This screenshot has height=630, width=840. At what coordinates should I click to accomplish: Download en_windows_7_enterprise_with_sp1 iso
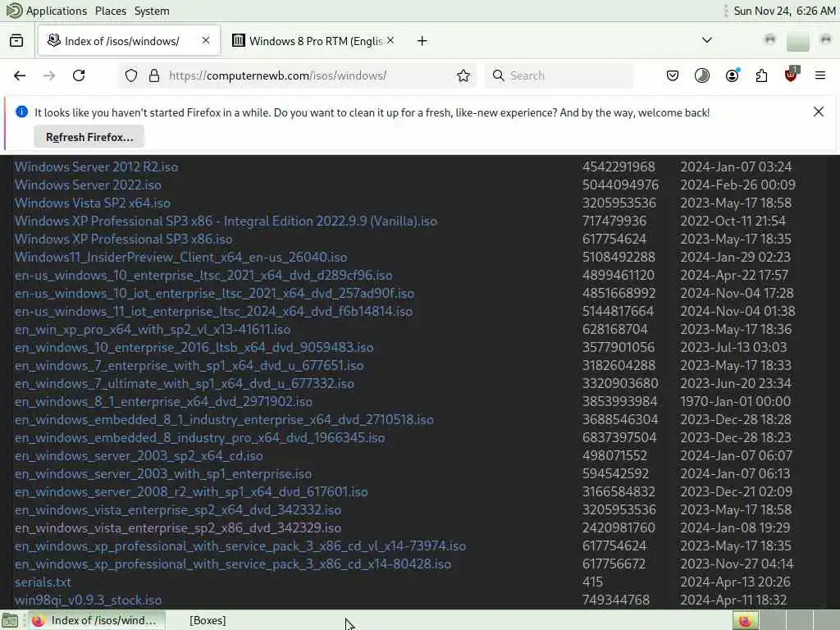189,365
